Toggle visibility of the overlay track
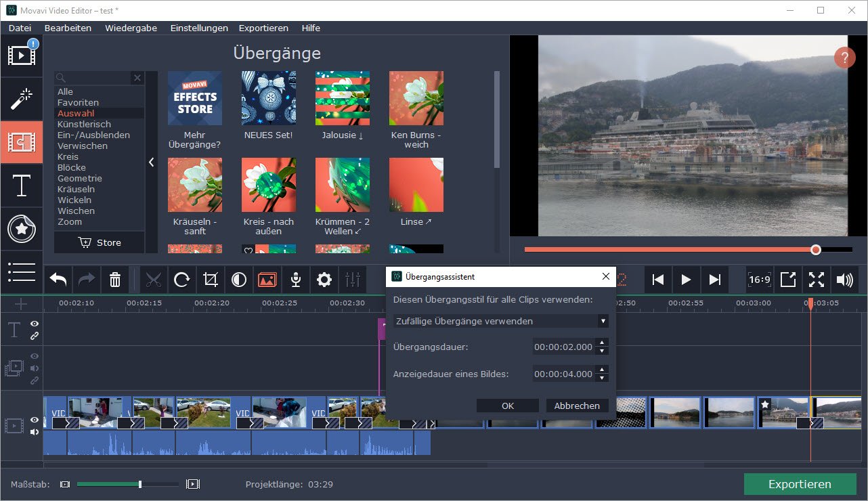Screen dimensions: 868x501 pos(35,356)
